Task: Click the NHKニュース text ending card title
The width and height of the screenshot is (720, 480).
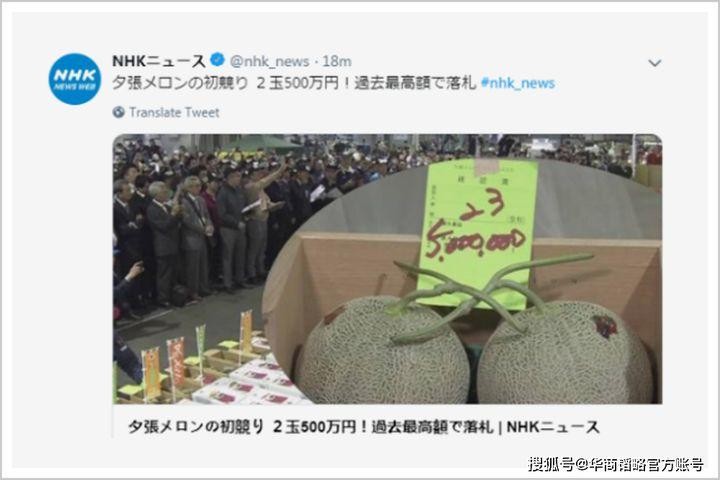Action: click(x=553, y=427)
